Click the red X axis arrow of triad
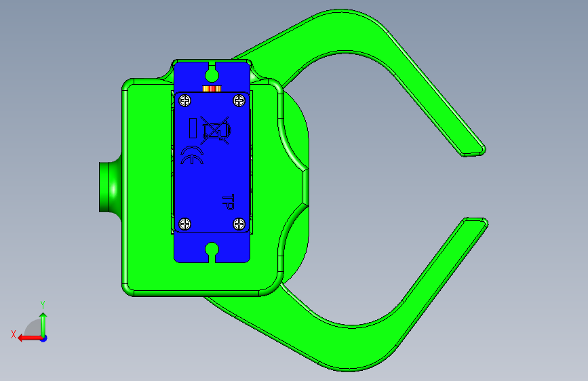Image resolution: width=588 pixels, height=381 pixels. (29, 338)
